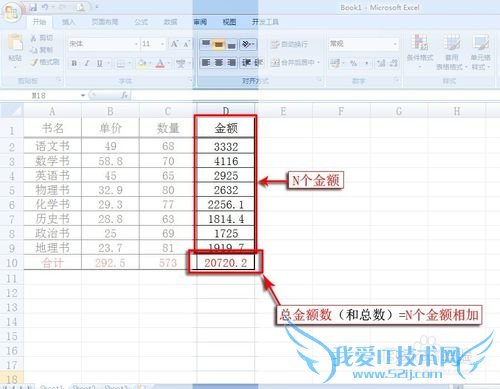
Task: Click the Orientation text angle icon
Action: tap(246, 44)
